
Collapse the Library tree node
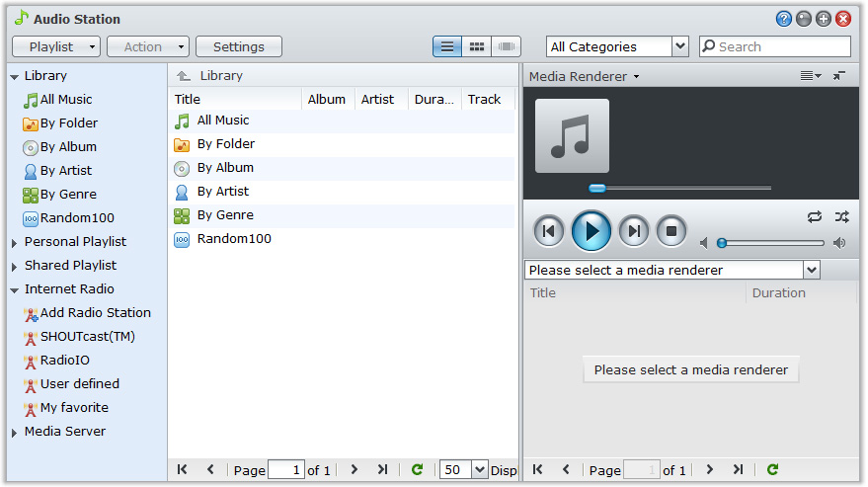click(x=15, y=76)
